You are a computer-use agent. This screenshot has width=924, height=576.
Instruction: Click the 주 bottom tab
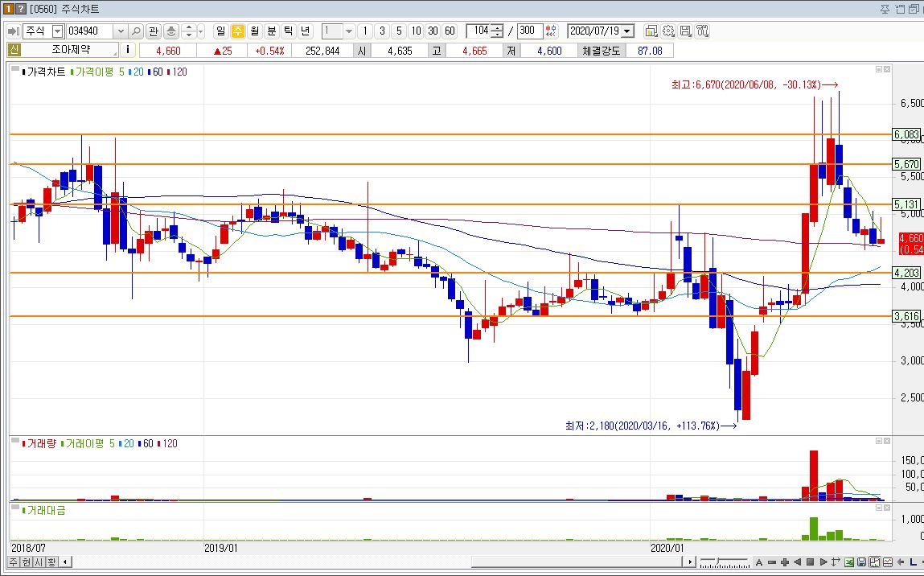click(x=13, y=562)
